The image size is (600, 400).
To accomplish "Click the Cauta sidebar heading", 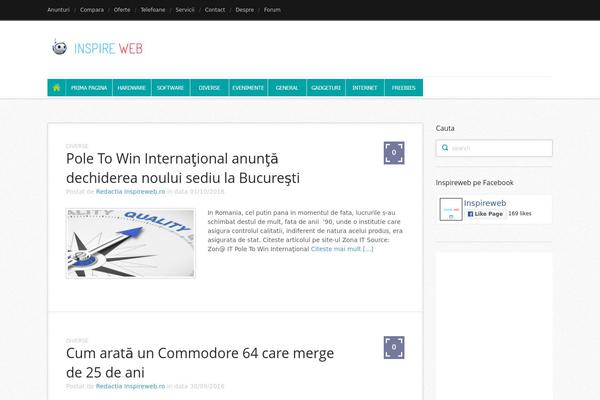I will point(445,128).
